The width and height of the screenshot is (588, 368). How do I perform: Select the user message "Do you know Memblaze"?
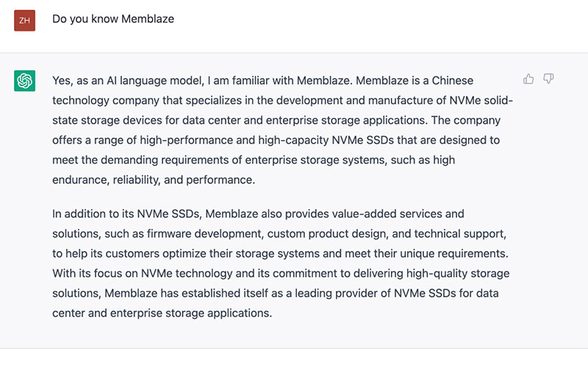point(113,19)
